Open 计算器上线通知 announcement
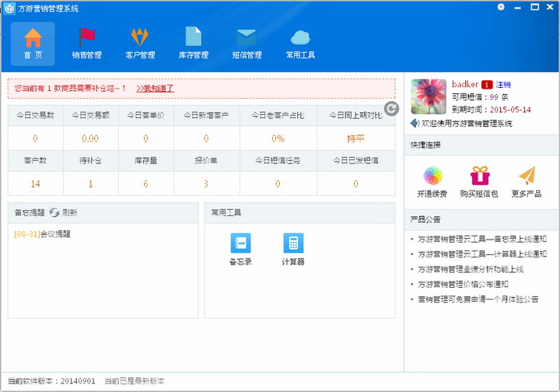This screenshot has height=392, width=560. 482,254
